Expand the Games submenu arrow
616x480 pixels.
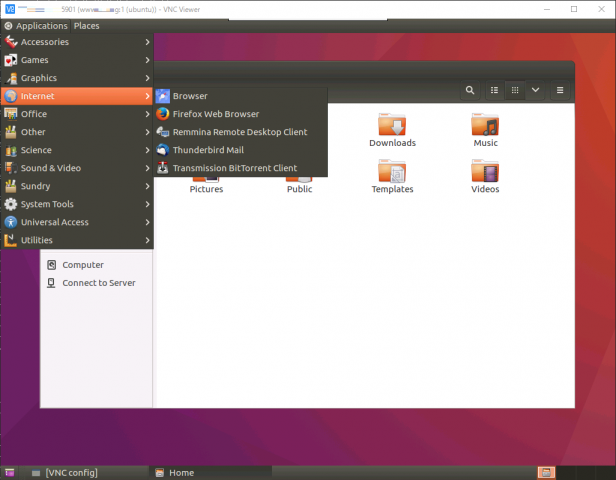pos(147,60)
